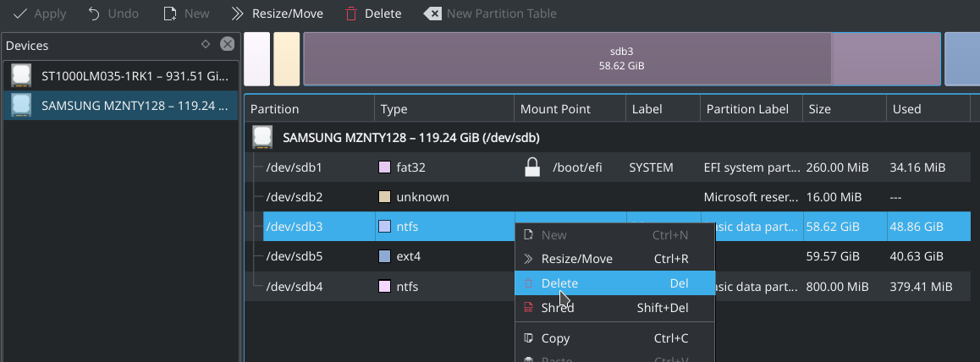Select the cream partition block in the graph
This screenshot has width=980, height=362.
pos(287,58)
